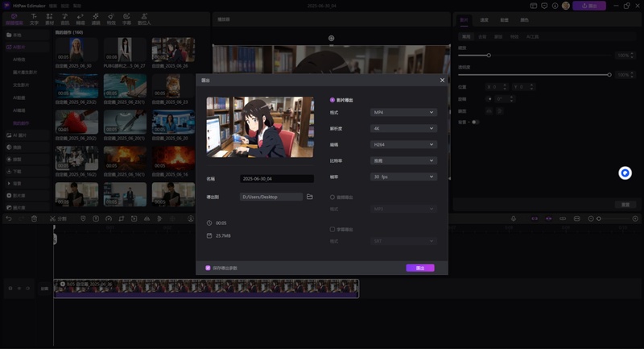Enable the 字幕導出 subtitle export checkbox
This screenshot has width=644, height=349.
coord(332,229)
